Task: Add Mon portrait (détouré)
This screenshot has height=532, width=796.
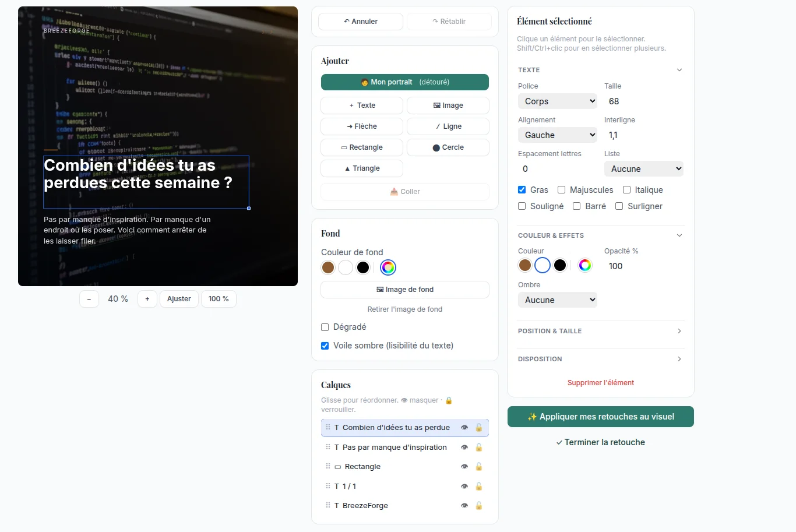Action: pos(405,82)
